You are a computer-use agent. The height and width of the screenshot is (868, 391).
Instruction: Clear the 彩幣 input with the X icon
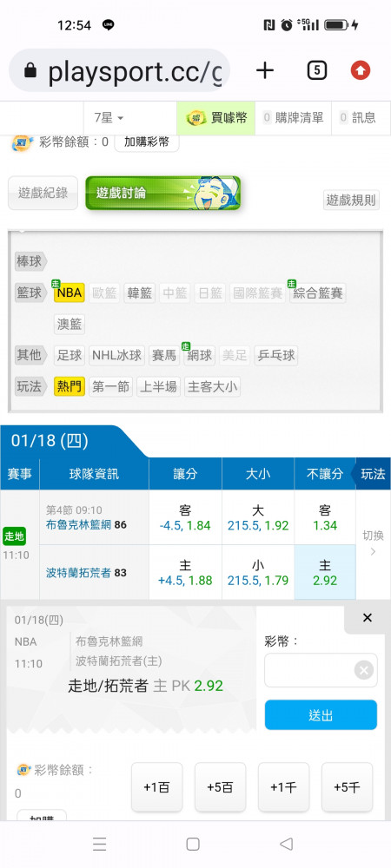point(364,671)
